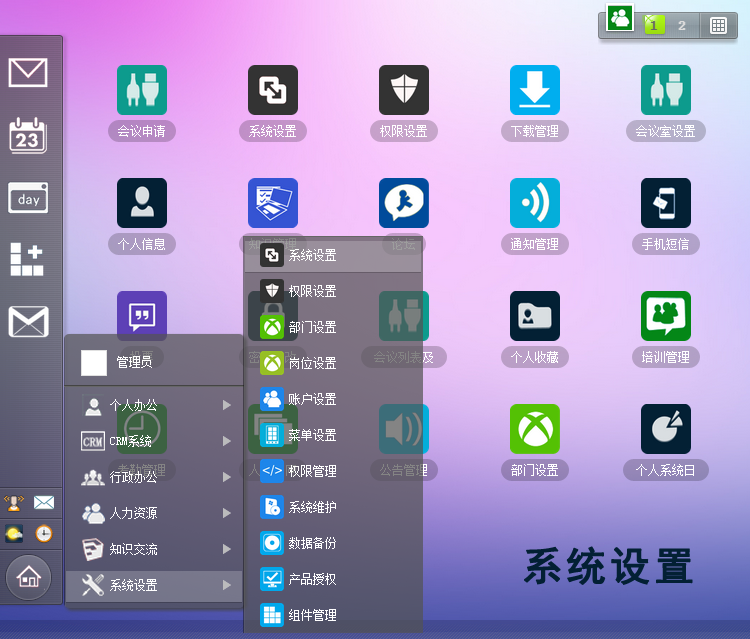This screenshot has height=639, width=750.
Task: Switch to desktop page 2
Action: (682, 25)
